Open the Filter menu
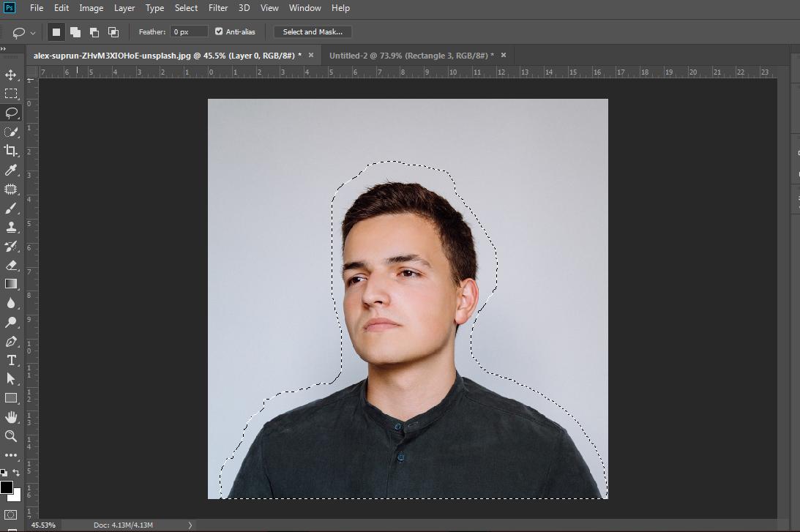 217,8
